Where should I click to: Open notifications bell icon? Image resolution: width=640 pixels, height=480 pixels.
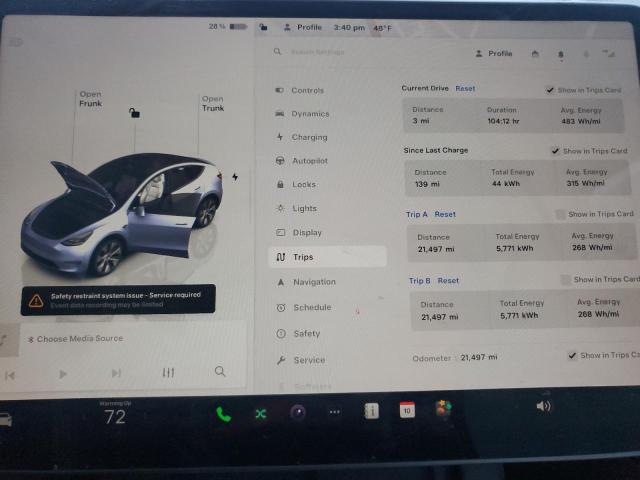[561, 54]
